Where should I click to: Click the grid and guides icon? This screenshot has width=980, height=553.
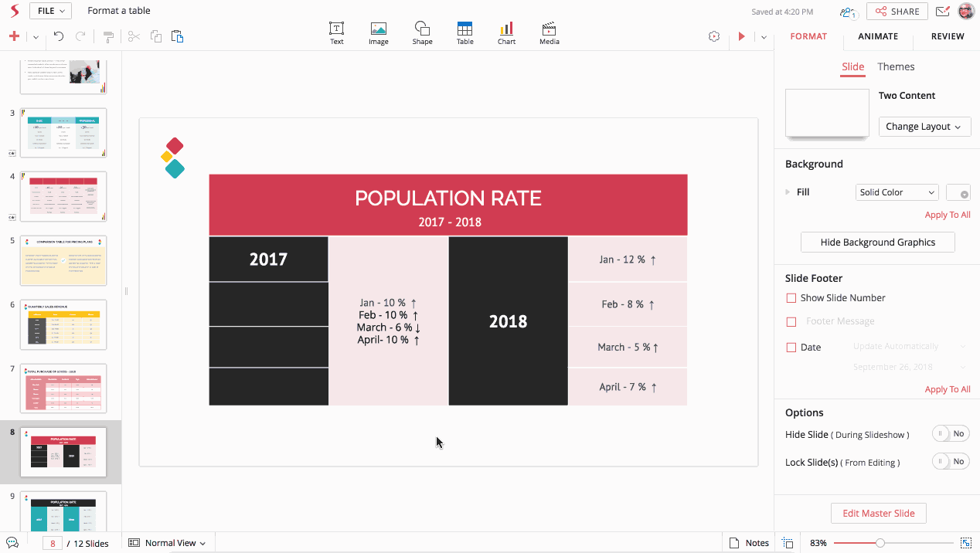pyautogui.click(x=788, y=543)
